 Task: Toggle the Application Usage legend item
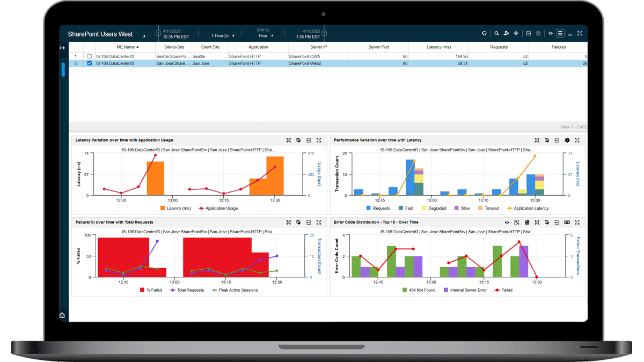[x=218, y=208]
